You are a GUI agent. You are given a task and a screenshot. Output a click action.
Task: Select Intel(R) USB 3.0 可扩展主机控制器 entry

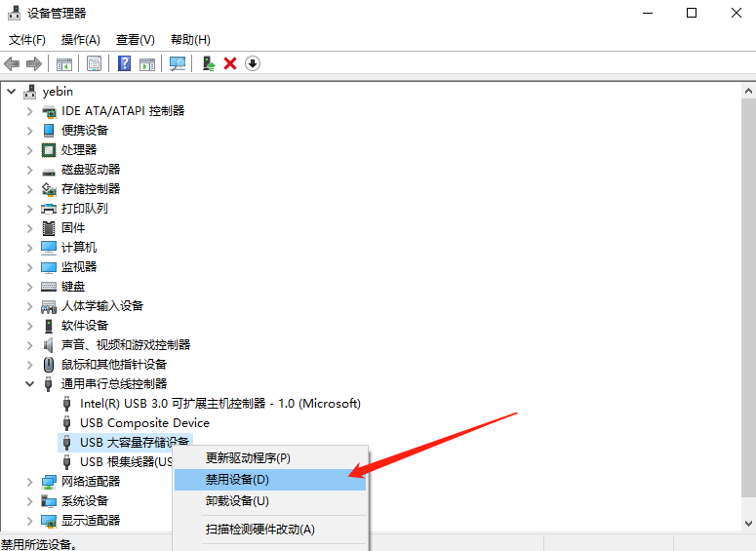pos(220,404)
